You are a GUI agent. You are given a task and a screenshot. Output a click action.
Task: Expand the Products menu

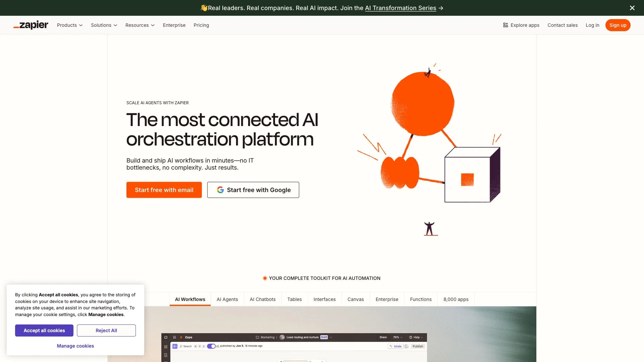point(70,25)
